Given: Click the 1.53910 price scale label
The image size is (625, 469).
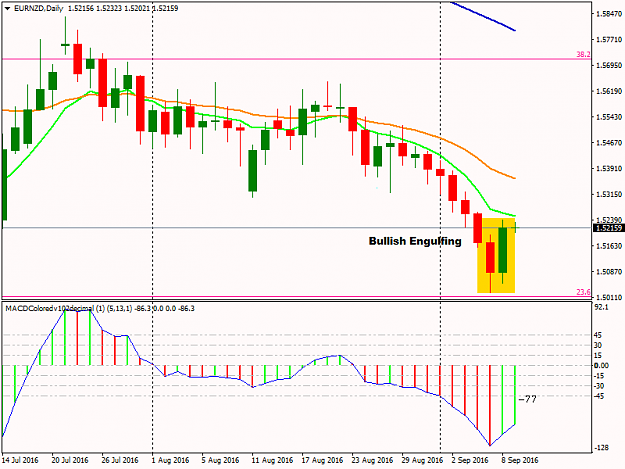Looking at the screenshot, I should pos(609,169).
